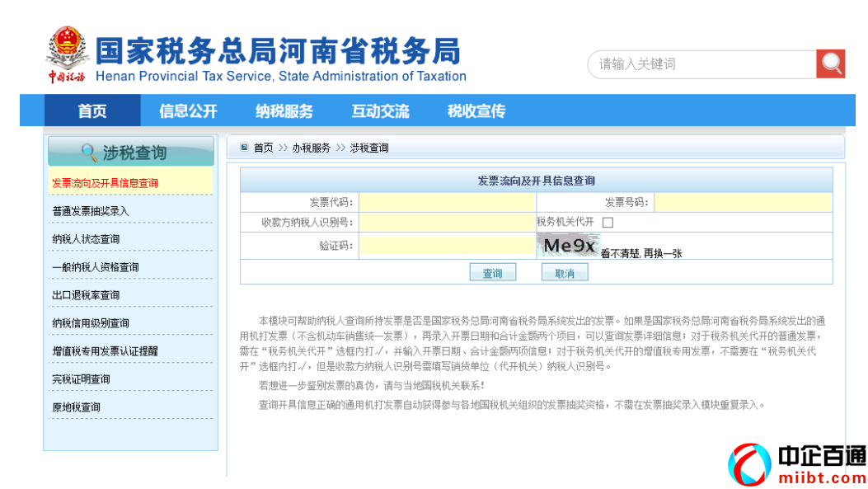The width and height of the screenshot is (868, 489).
Task: Click the national tax emblem logo
Action: pos(67,49)
